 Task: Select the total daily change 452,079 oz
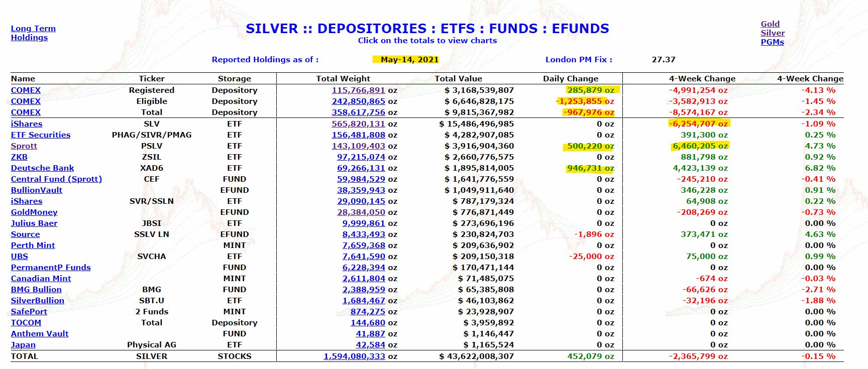(x=591, y=356)
